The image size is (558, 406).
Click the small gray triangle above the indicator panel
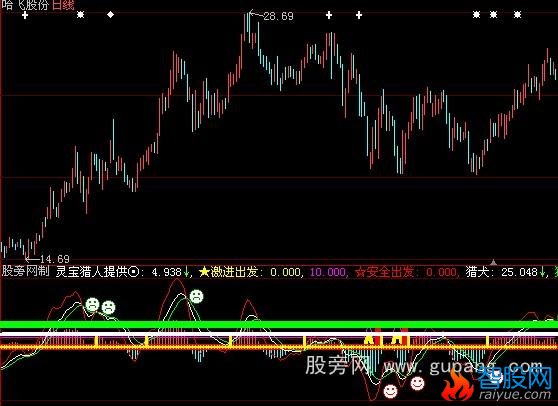click(x=493, y=263)
